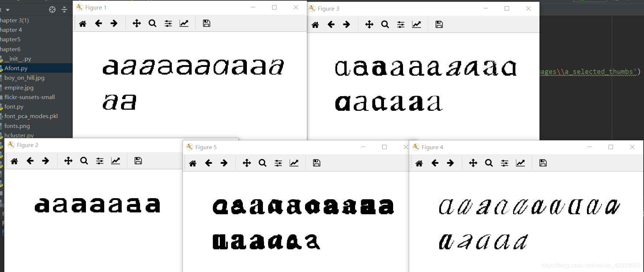Configure subplots in Figure 5

click(278, 163)
